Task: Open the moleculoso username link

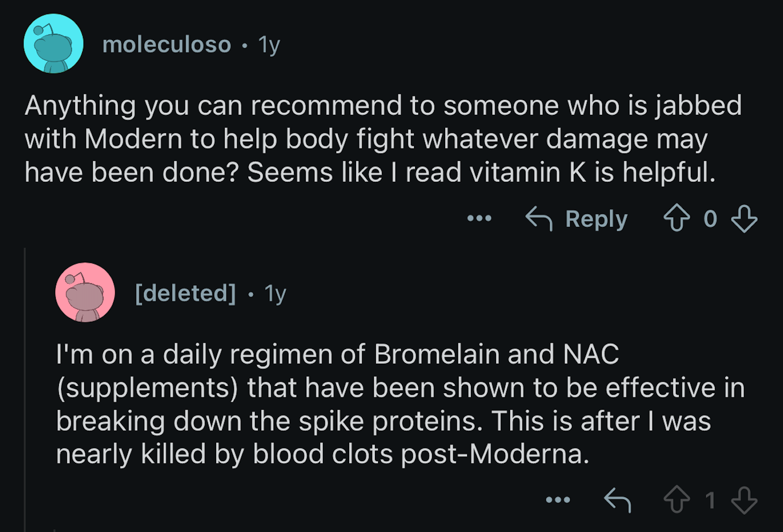Action: (166, 45)
